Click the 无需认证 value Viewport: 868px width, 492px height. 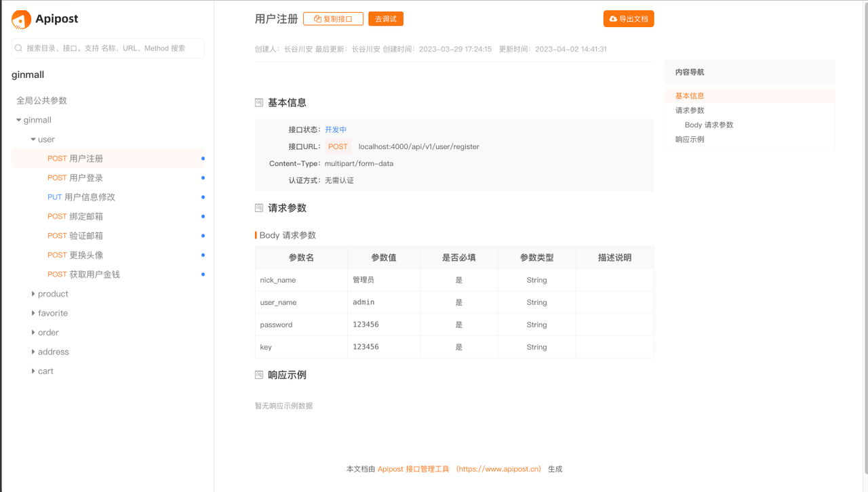(339, 180)
